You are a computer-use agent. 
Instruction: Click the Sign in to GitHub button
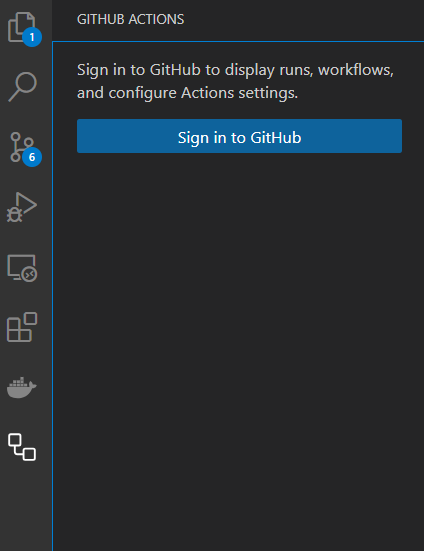pos(239,136)
